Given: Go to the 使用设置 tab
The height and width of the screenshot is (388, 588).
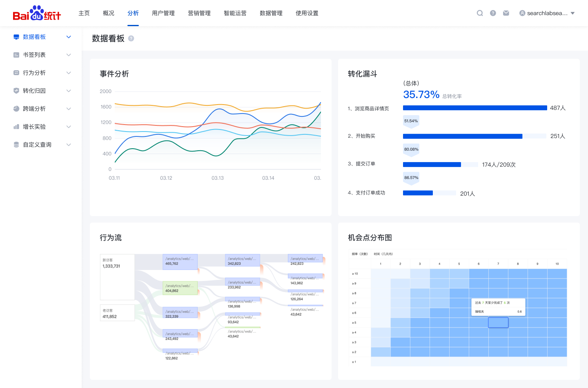Looking at the screenshot, I should pyautogui.click(x=307, y=13).
